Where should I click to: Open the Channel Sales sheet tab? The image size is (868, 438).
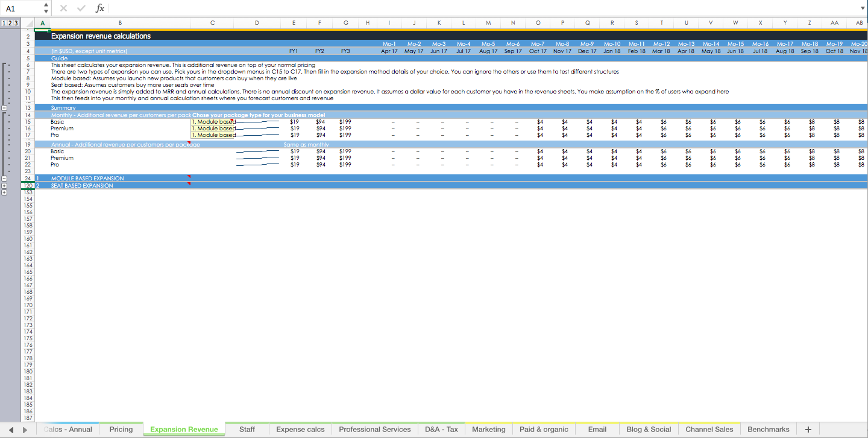click(x=709, y=430)
